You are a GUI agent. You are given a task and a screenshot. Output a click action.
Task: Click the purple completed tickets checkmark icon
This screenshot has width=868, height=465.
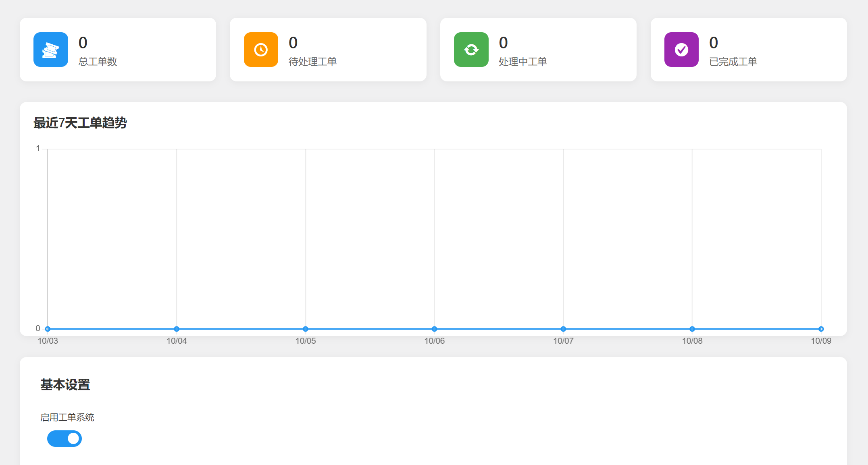(681, 50)
